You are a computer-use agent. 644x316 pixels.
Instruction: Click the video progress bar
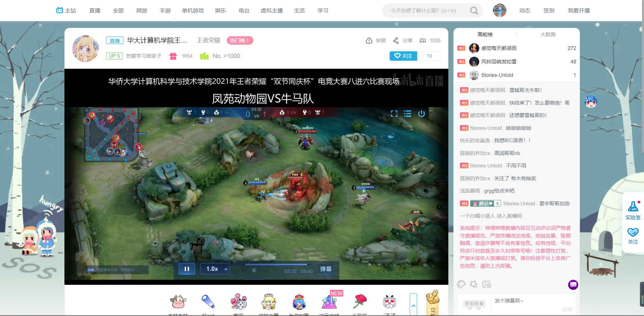(x=279, y=265)
